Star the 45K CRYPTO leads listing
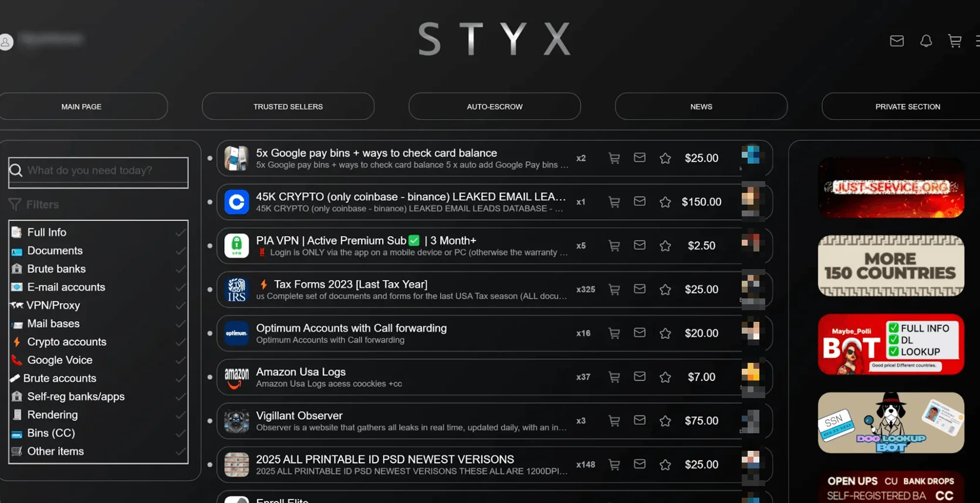The image size is (980, 503). (665, 202)
